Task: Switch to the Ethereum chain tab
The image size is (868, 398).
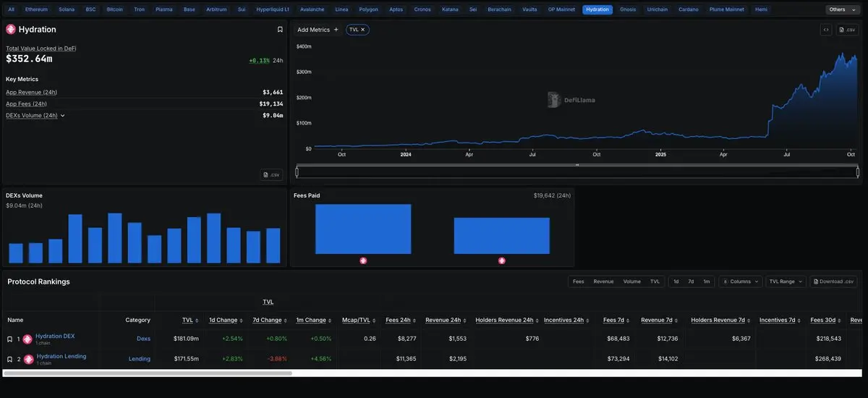Action: [x=35, y=9]
